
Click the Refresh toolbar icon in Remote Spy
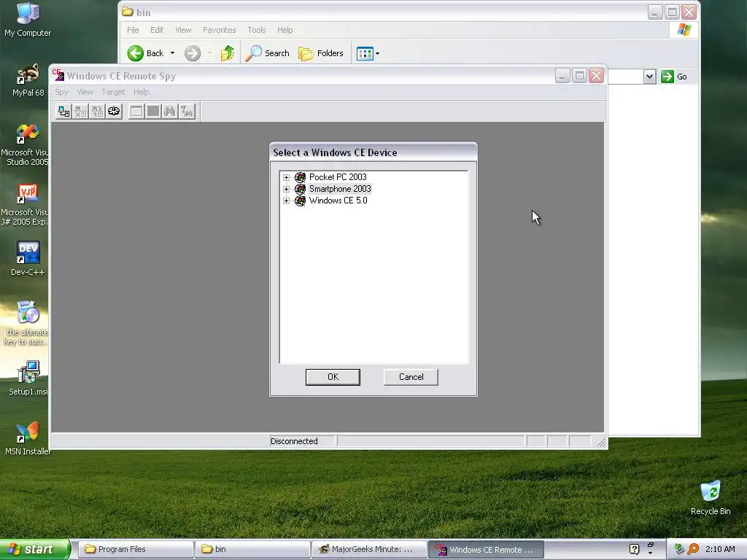tap(114, 112)
